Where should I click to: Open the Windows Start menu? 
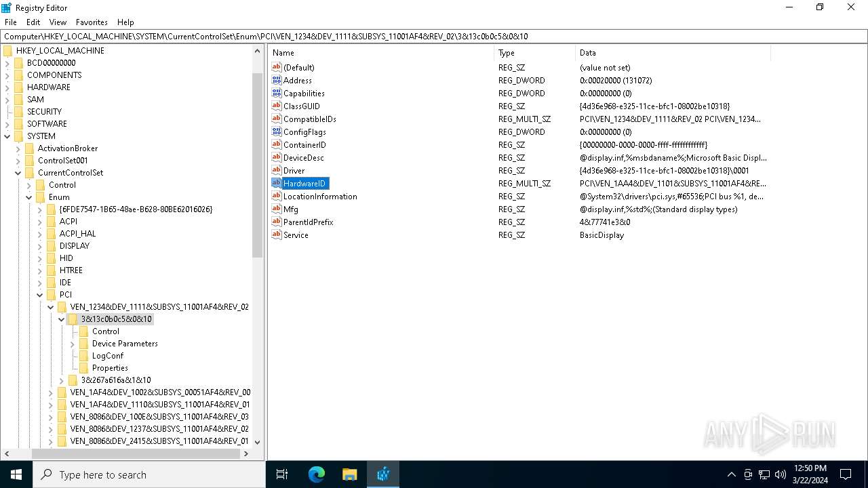(x=16, y=474)
